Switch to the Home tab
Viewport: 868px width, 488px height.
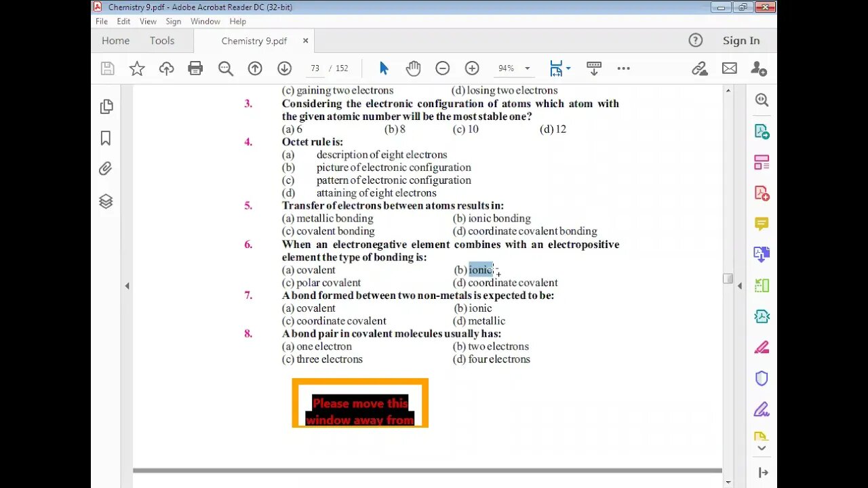[x=115, y=41]
